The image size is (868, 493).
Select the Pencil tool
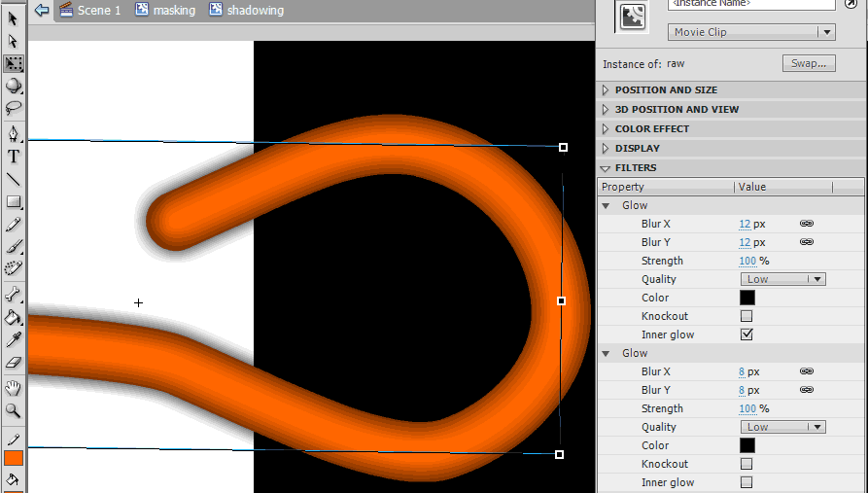[14, 225]
